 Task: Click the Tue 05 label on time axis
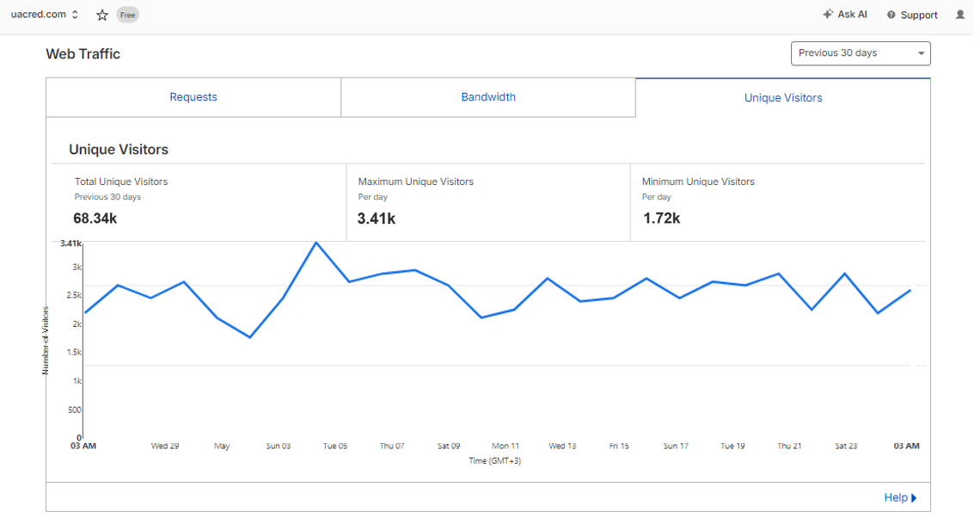click(x=335, y=446)
